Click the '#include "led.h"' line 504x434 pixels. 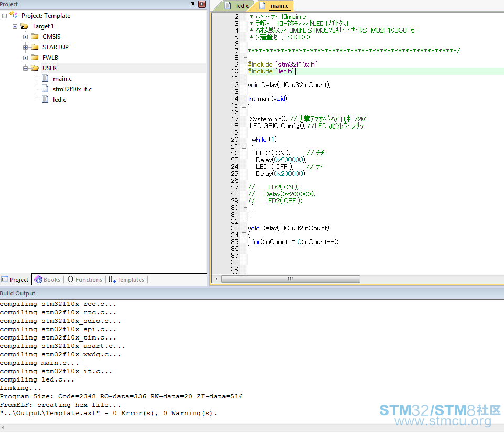[272, 71]
